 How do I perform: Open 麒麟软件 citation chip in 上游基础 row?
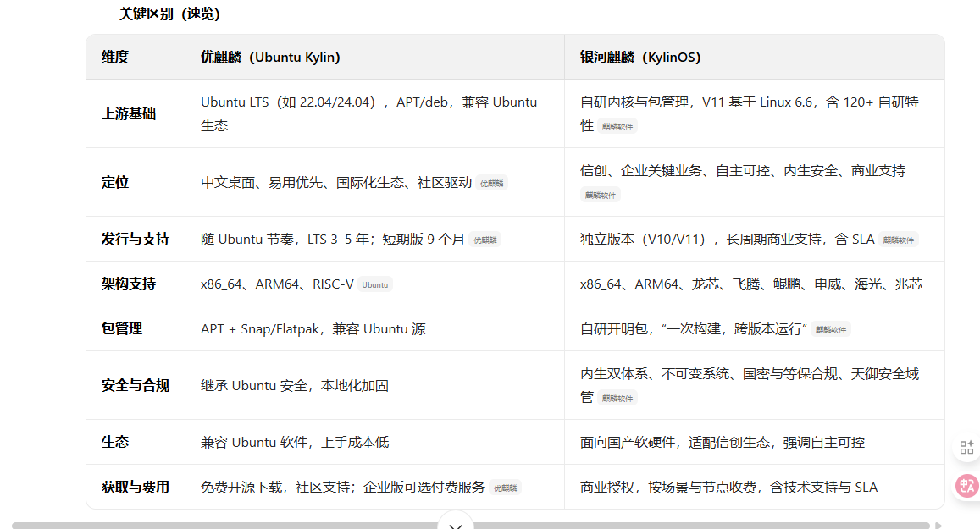click(617, 127)
